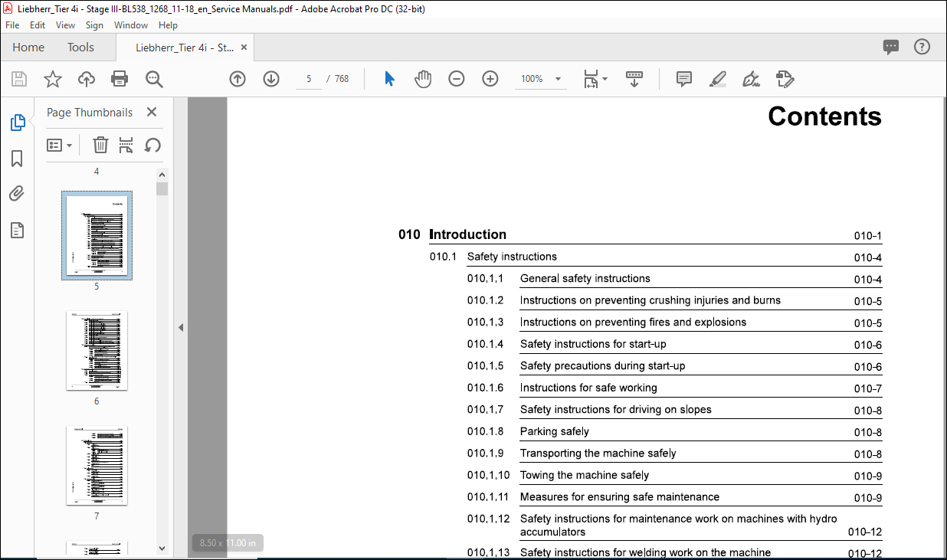947x560 pixels.
Task: Delete selected page via the trash icon
Action: coord(100,145)
